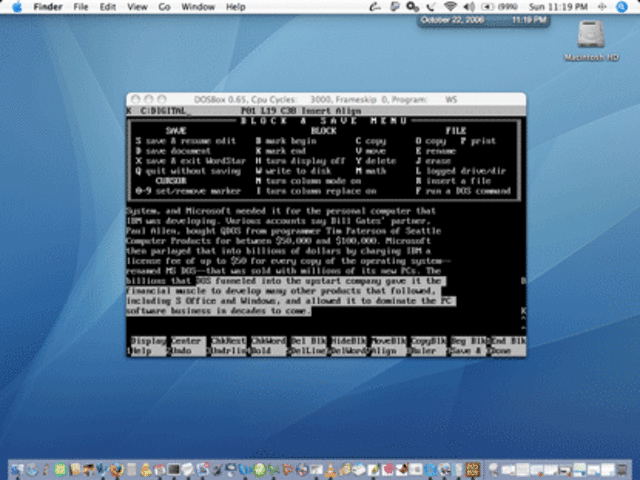Click the Beg Blk function key label
This screenshot has height=480, width=640.
(469, 341)
